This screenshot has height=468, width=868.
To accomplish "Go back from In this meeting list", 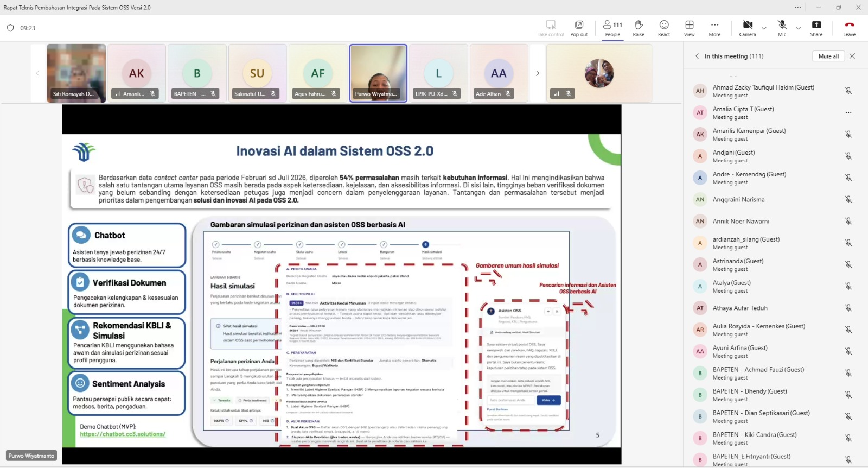I will click(697, 56).
